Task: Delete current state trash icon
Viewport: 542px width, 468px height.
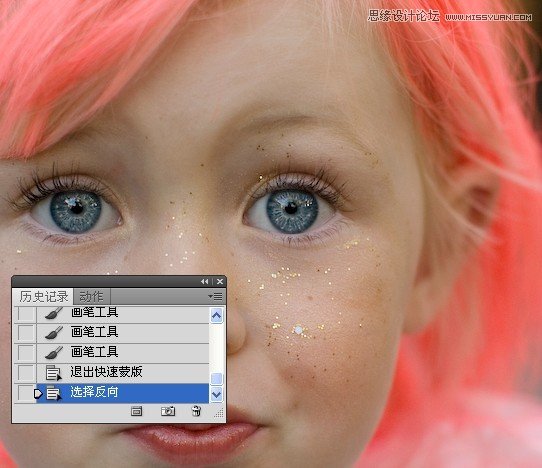Action: pyautogui.click(x=196, y=411)
